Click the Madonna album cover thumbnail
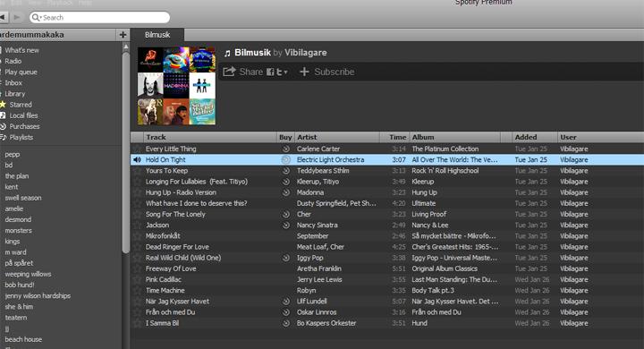This screenshot has height=349, width=644. pyautogui.click(x=176, y=86)
